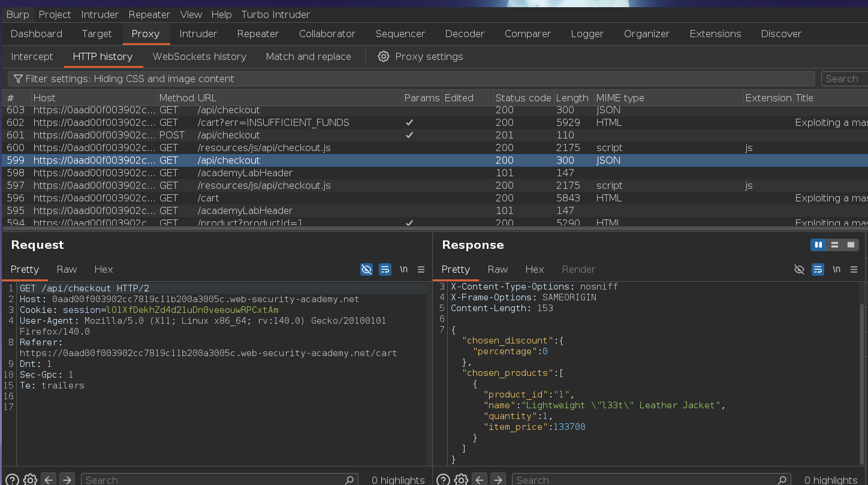Switch Request view to Hex
868x485 pixels.
pyautogui.click(x=104, y=269)
